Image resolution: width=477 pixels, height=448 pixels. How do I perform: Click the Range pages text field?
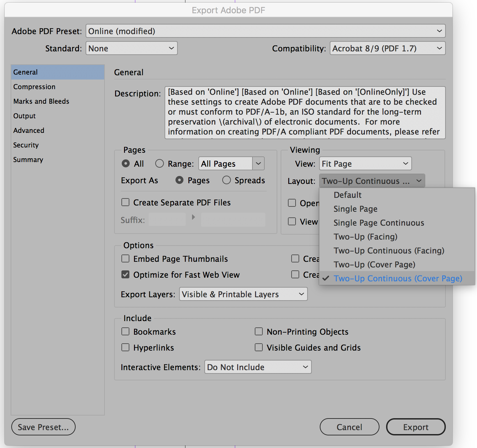pyautogui.click(x=226, y=164)
